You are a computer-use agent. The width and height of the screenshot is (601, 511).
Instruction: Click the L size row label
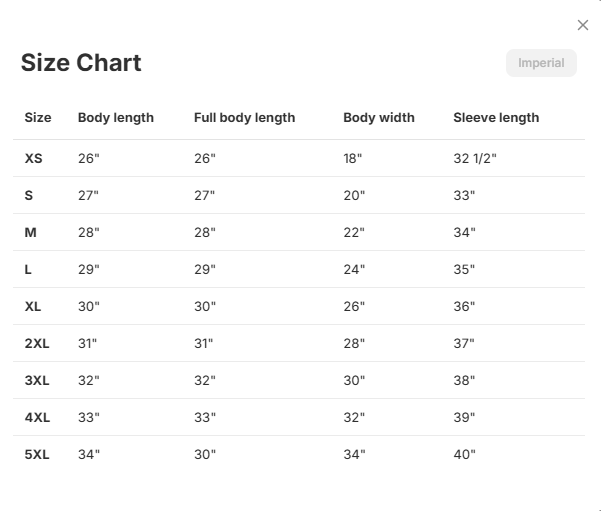pyautogui.click(x=28, y=269)
